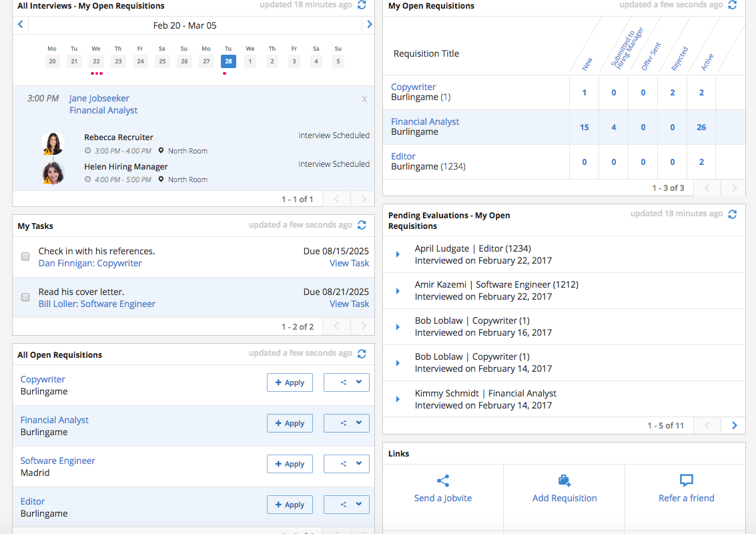Open Bill Loller: Software Engineer link
The width and height of the screenshot is (756, 534).
(x=97, y=304)
